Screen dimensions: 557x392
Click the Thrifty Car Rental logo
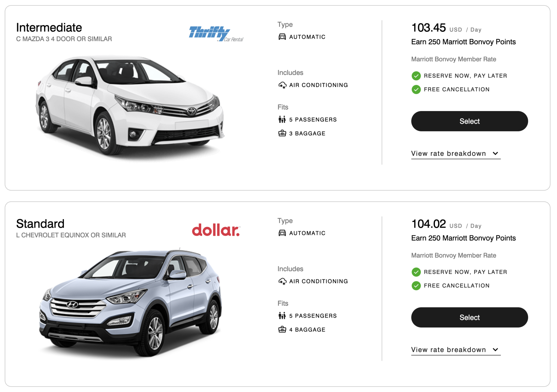pyautogui.click(x=216, y=34)
